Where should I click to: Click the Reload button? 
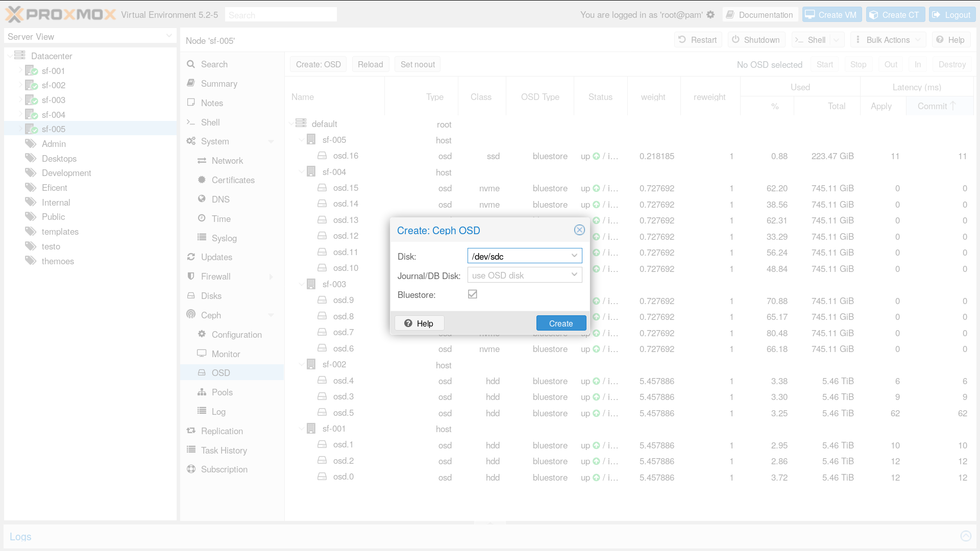[x=370, y=64]
